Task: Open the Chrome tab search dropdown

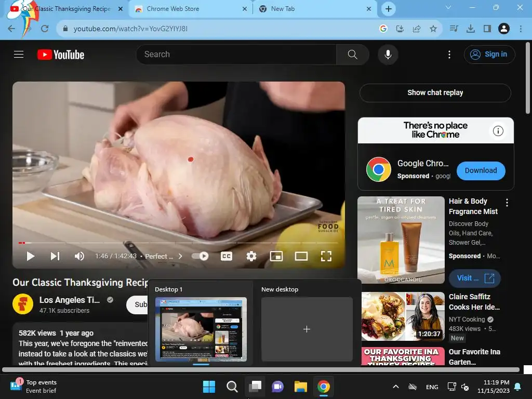Action: [x=448, y=7]
